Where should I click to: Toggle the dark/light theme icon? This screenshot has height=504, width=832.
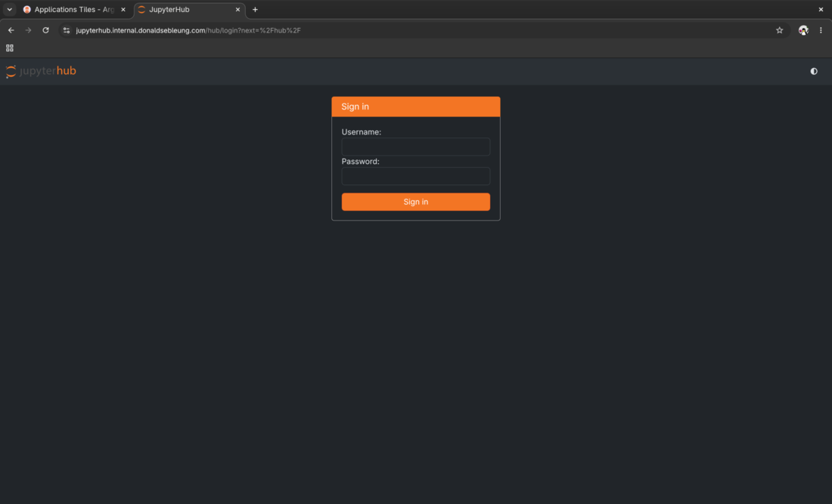click(813, 71)
